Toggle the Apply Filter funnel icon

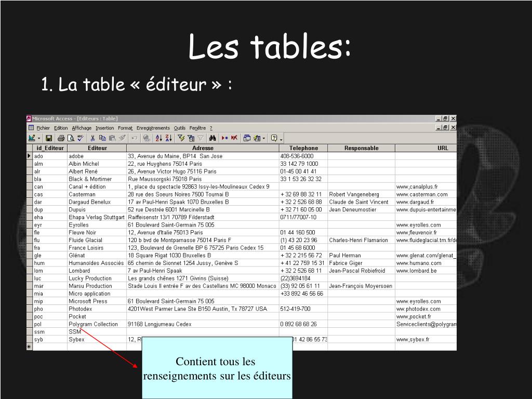pyautogui.click(x=201, y=138)
